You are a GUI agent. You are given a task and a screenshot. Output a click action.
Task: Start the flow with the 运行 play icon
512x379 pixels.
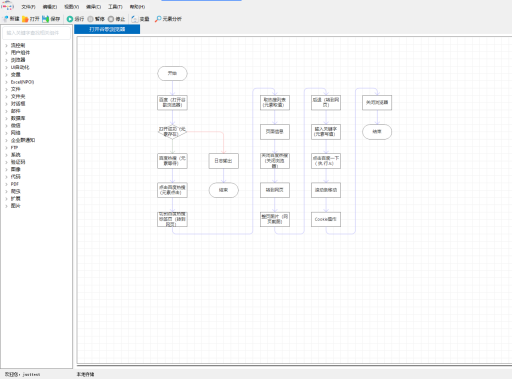point(70,19)
